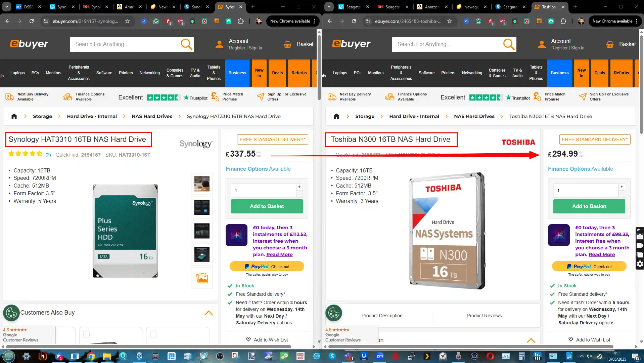Click the search magnifier in right ebuyer window

(x=509, y=44)
